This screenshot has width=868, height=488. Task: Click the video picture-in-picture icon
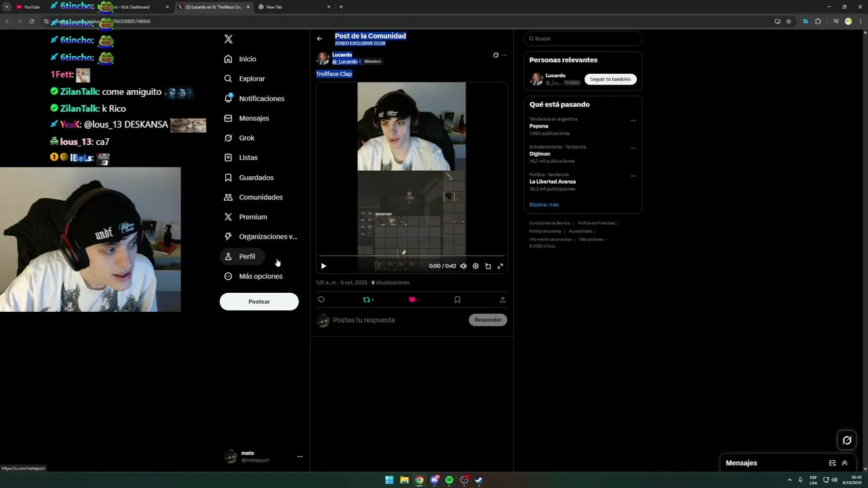pos(488,266)
